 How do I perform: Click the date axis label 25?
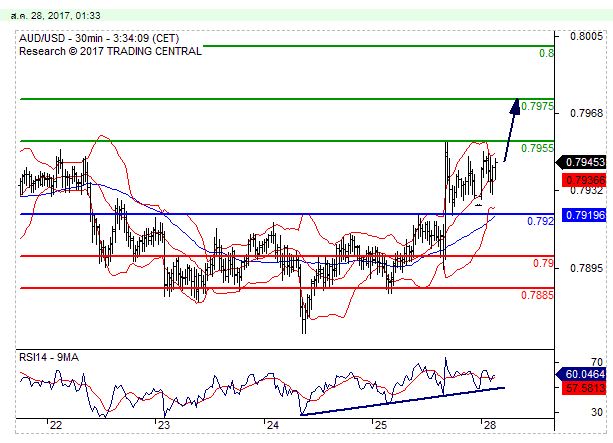[380, 425]
